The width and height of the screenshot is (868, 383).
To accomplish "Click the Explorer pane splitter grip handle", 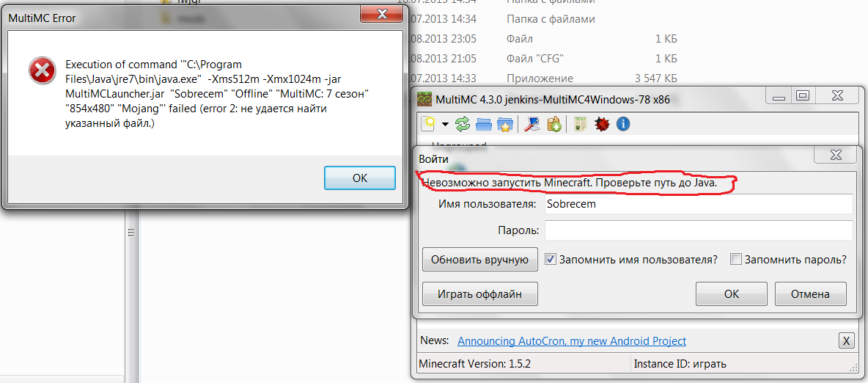I will [x=132, y=233].
